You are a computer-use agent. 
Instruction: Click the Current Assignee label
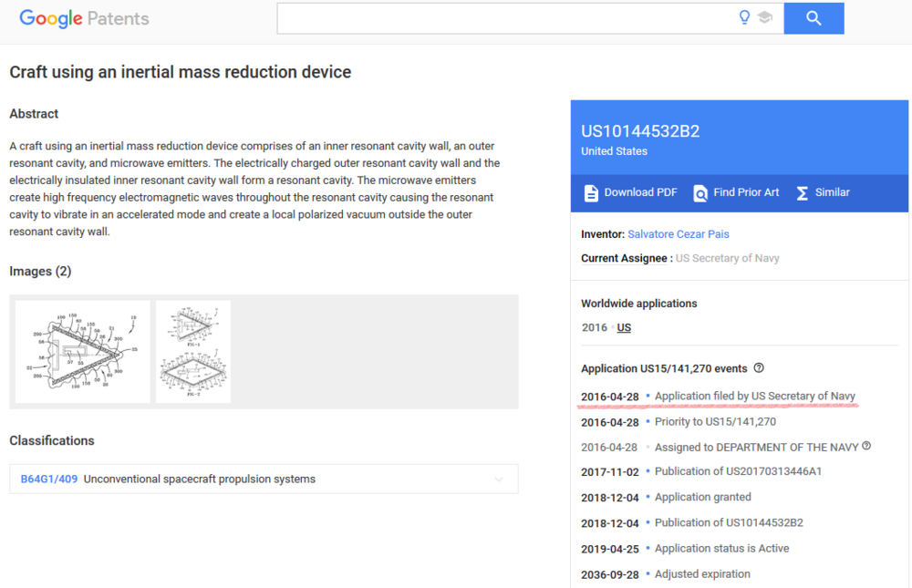click(x=624, y=258)
